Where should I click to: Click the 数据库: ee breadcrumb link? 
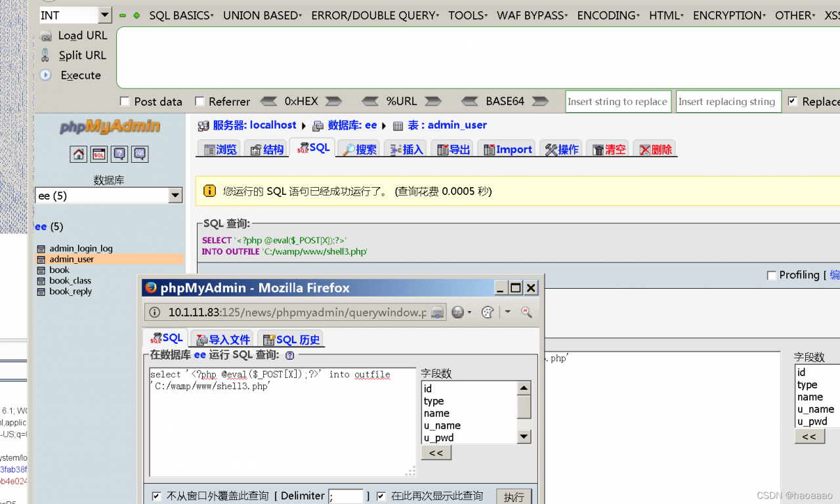tap(352, 125)
